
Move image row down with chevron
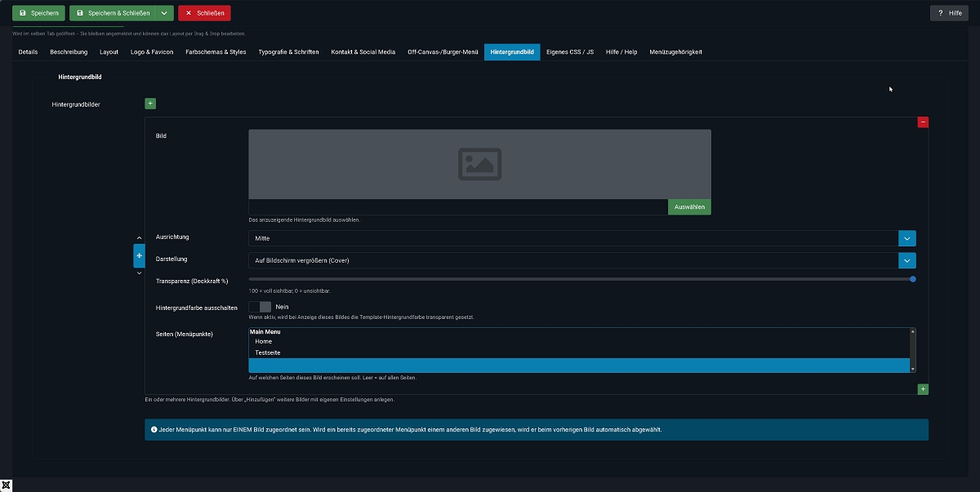(x=139, y=273)
